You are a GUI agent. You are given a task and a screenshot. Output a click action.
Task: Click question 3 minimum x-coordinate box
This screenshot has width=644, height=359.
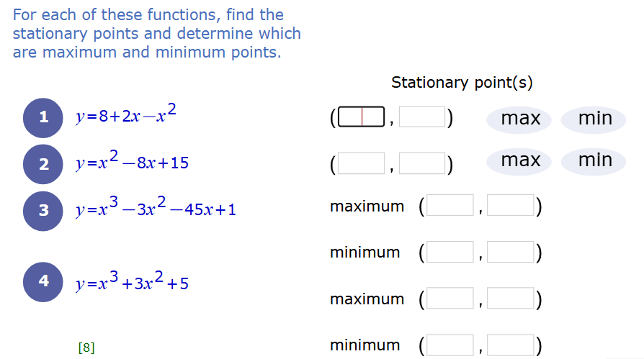(x=450, y=252)
